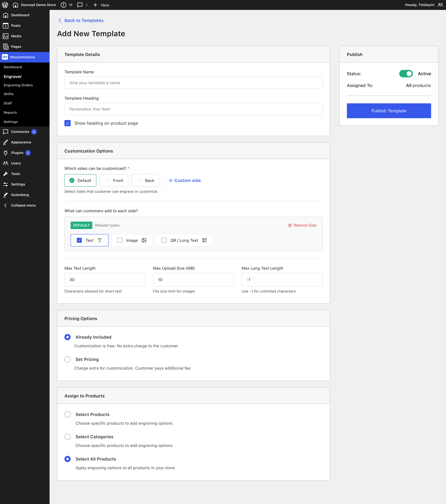The image size is (446, 504).
Task: Check the Image allowed type checkbox
Action: point(120,240)
